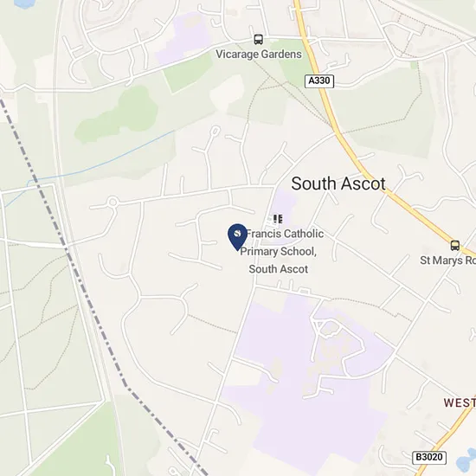
Task: Click the St Marys Ro stop label
Action: pyautogui.click(x=447, y=261)
